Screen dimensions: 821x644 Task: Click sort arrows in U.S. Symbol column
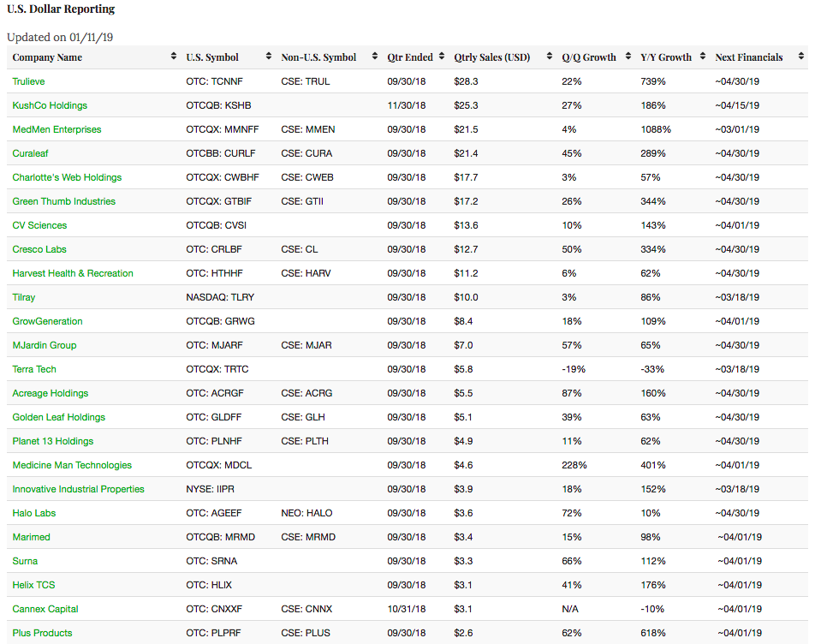269,57
